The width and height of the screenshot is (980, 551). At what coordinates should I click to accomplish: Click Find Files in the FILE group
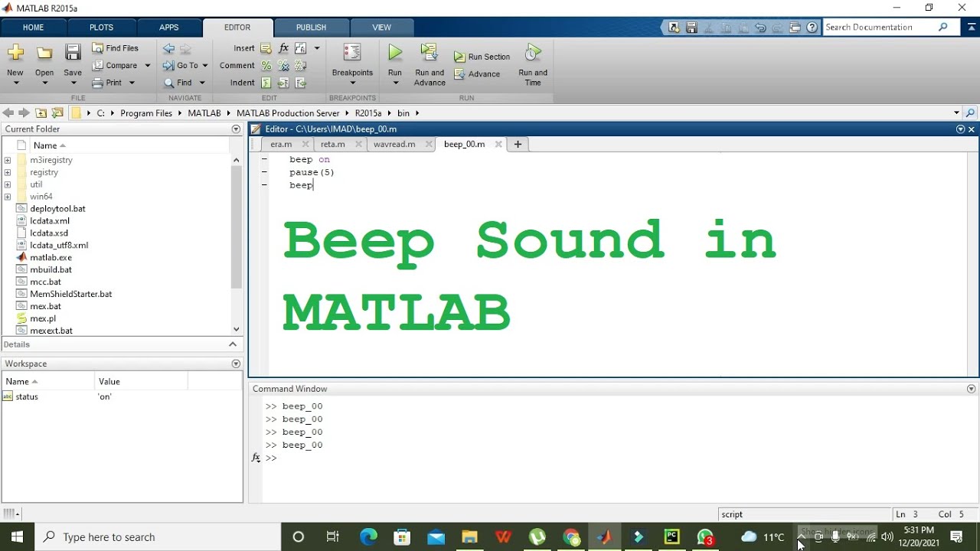115,48
